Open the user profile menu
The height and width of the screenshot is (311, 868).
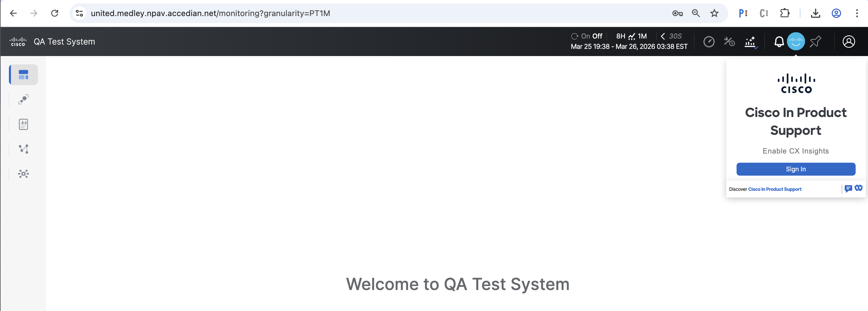(848, 42)
